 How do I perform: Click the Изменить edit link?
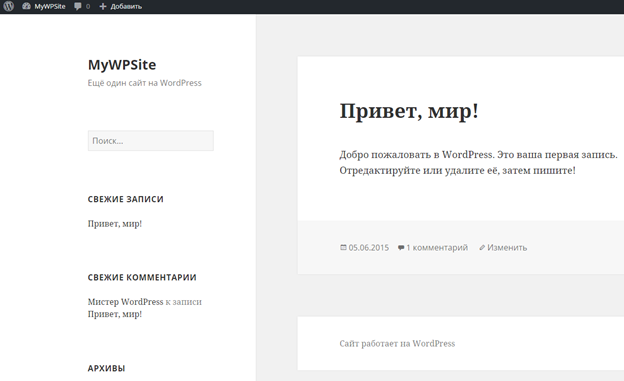(x=507, y=248)
